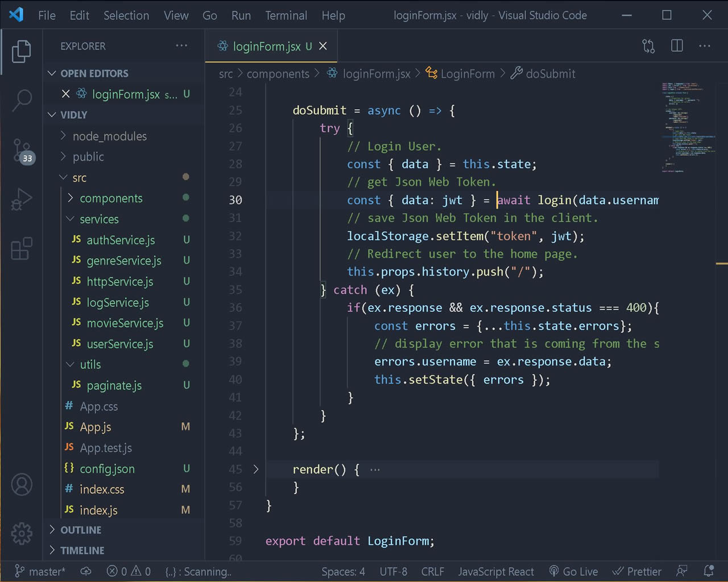The height and width of the screenshot is (582, 728).
Task: Click the publish changes cloud icon
Action: [x=86, y=571]
